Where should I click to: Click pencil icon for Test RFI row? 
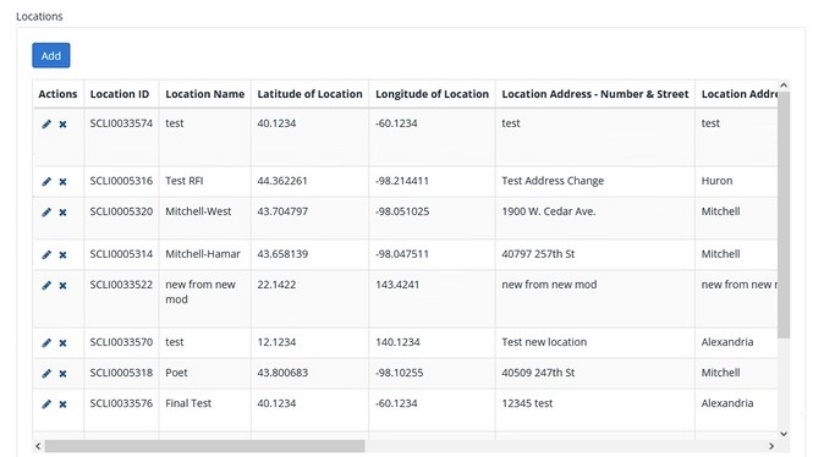pos(46,182)
